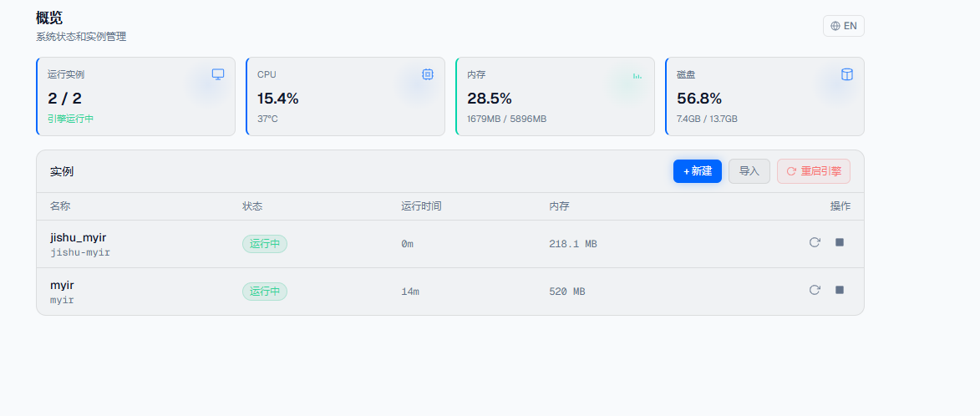The image size is (980, 416).
Task: Click the 名称 column header
Action: tap(61, 206)
